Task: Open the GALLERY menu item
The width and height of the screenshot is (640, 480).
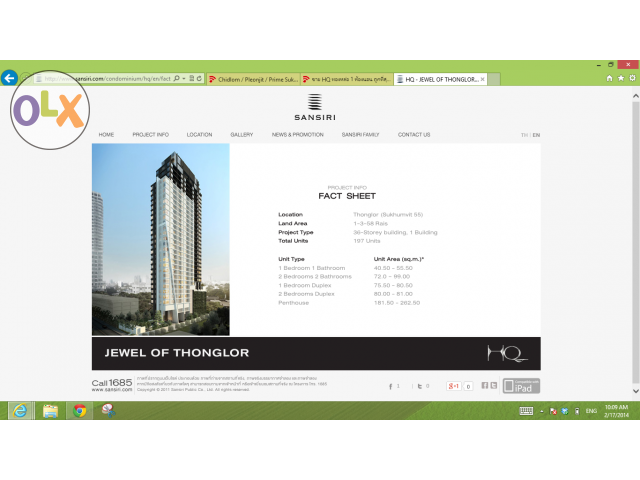Action: tap(241, 134)
